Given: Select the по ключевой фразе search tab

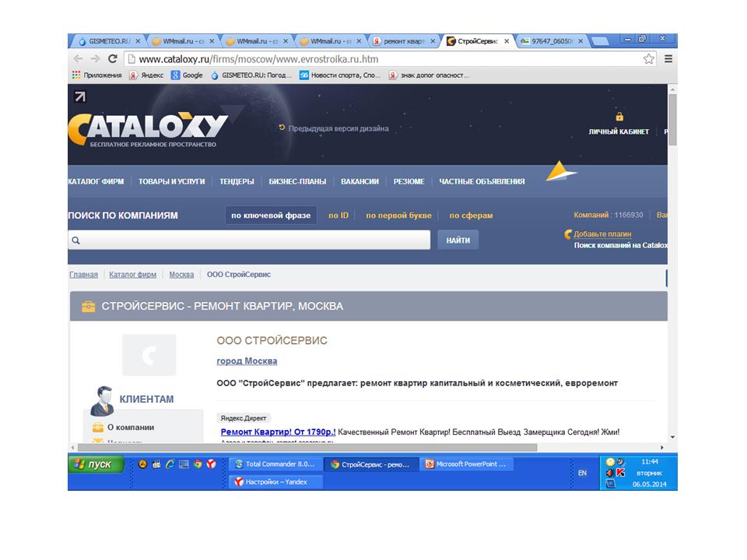Looking at the screenshot, I should click(x=271, y=215).
